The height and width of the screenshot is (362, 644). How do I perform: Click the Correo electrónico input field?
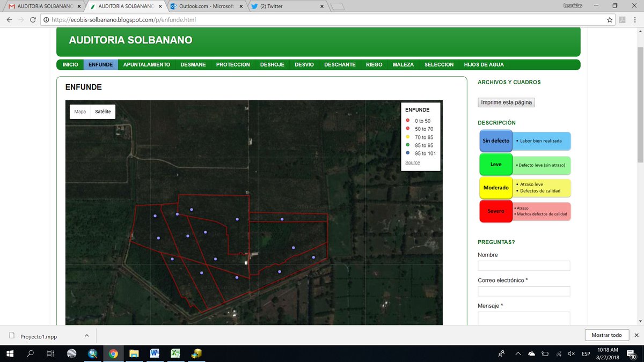(x=524, y=291)
